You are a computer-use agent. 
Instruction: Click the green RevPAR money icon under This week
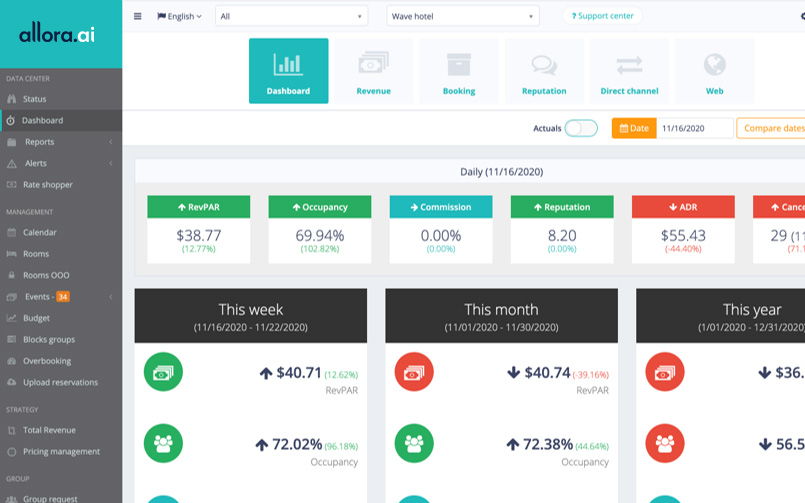coord(163,372)
